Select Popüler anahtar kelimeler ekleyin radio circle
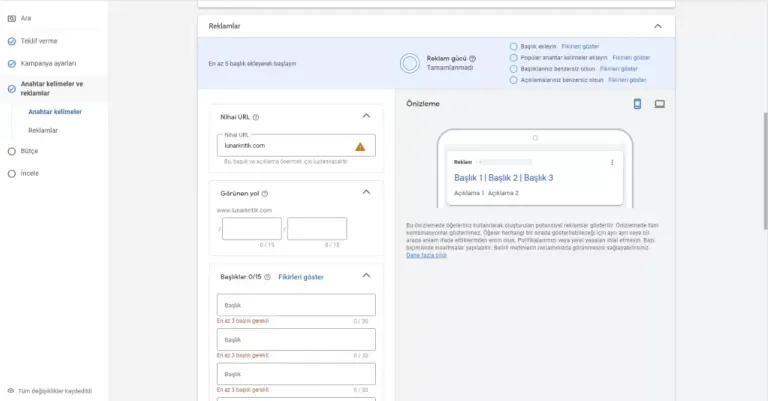This screenshot has width=768, height=401. click(x=513, y=58)
